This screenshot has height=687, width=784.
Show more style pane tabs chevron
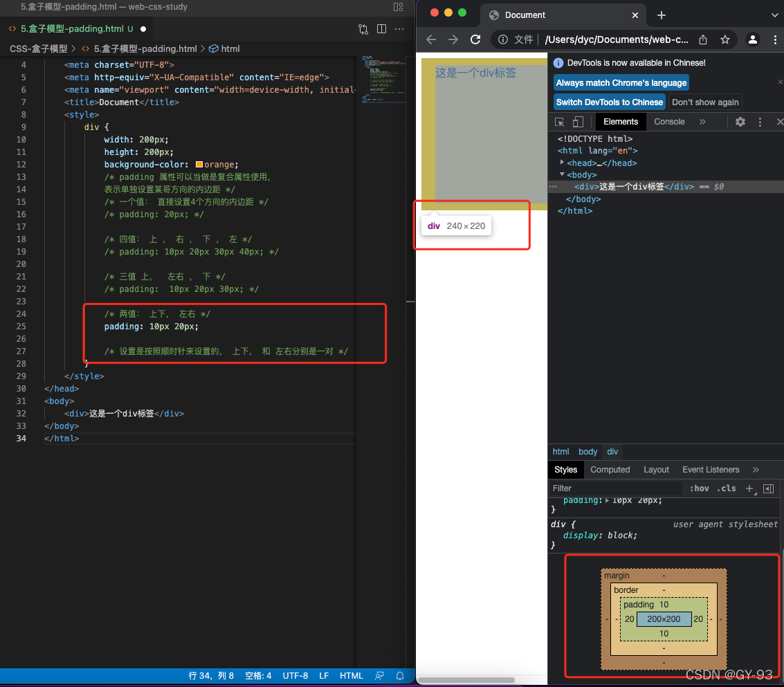[x=756, y=470]
